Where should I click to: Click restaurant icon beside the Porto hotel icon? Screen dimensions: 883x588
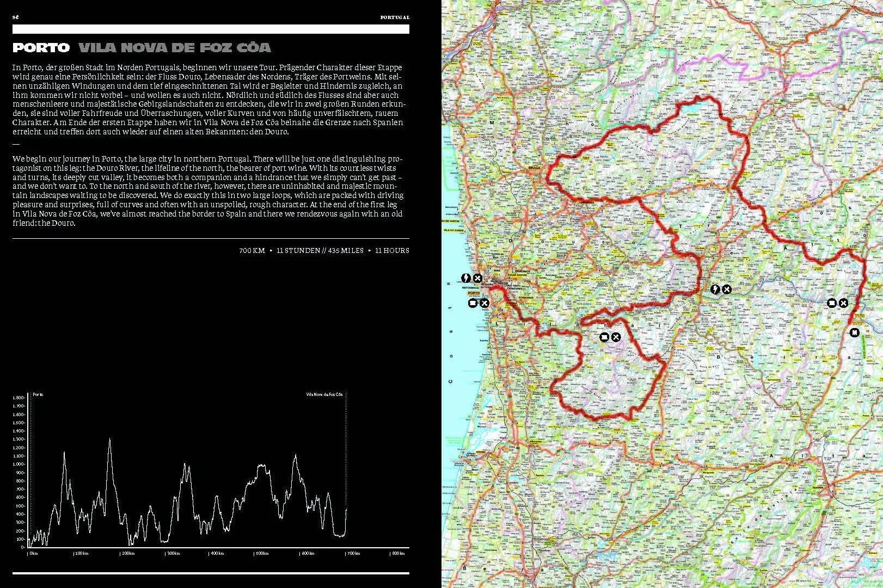484,303
